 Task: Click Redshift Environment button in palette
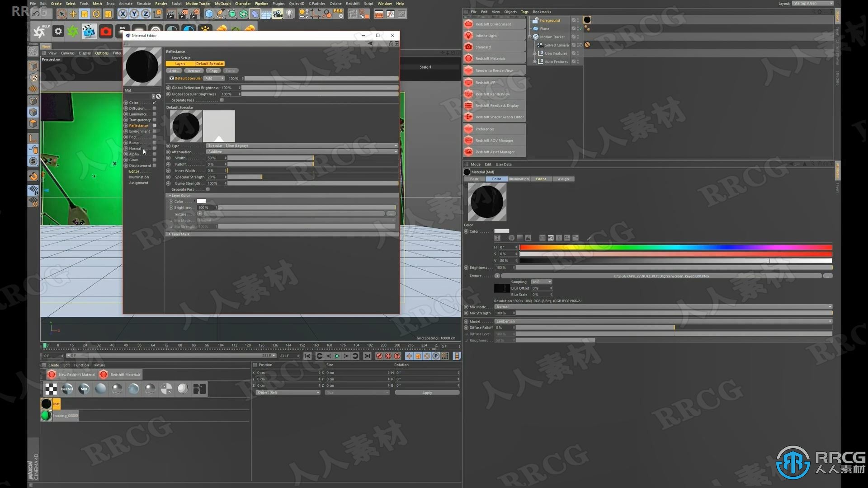pyautogui.click(x=494, y=24)
